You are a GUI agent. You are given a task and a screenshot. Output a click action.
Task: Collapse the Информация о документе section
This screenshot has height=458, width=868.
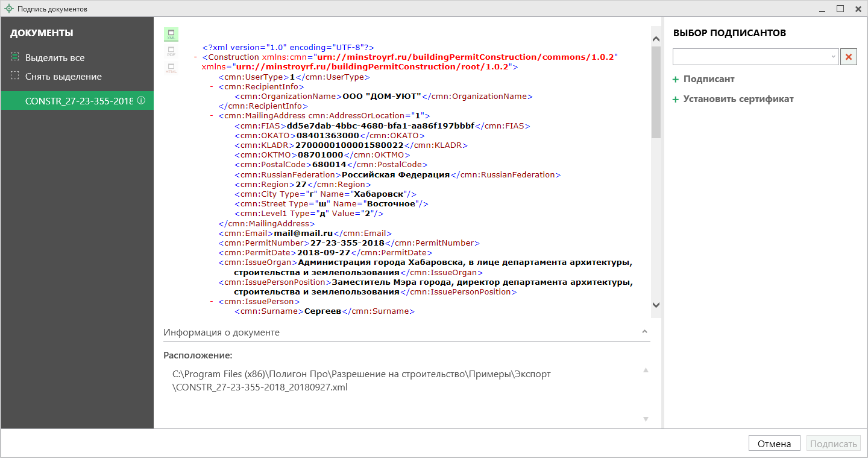[x=644, y=332]
